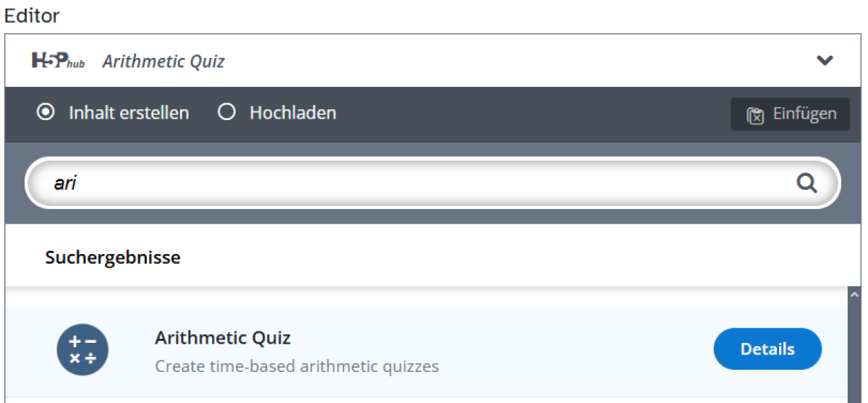Click the results list scrollbar track
Image resolution: width=868 pixels, height=403 pixels.
[854, 347]
